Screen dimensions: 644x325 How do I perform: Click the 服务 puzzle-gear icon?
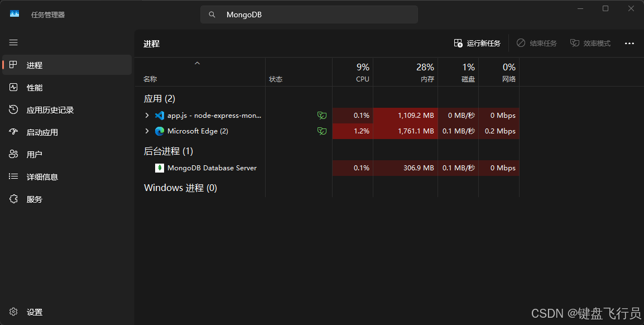[13, 199]
